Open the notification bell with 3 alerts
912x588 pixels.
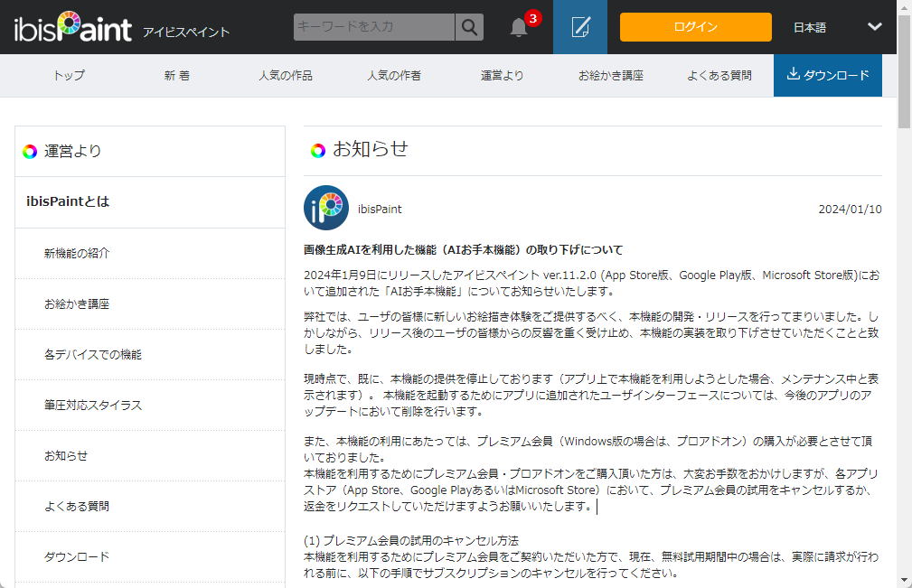(518, 26)
